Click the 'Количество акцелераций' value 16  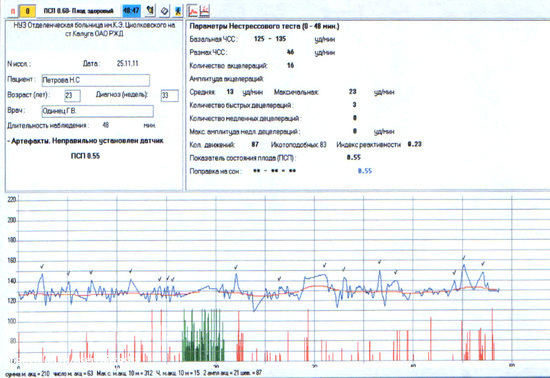pos(290,66)
